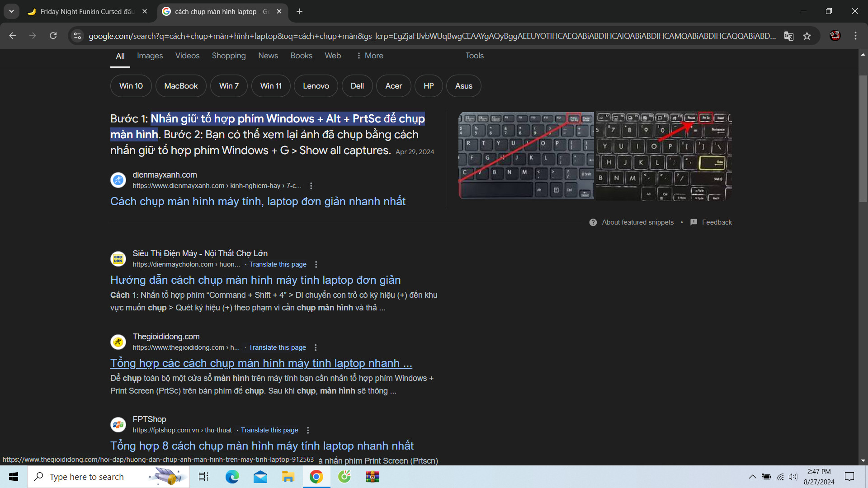Open the Images search tab
The height and width of the screenshot is (488, 868).
click(x=150, y=56)
